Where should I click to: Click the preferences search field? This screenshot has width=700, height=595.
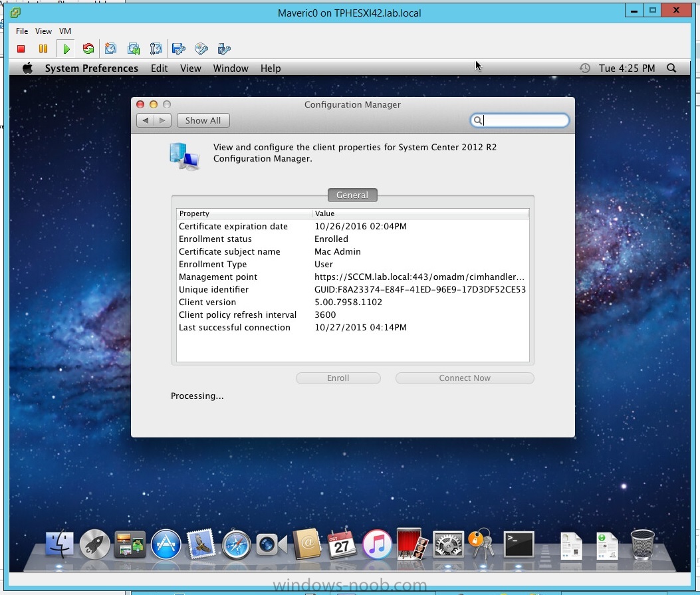pyautogui.click(x=520, y=120)
